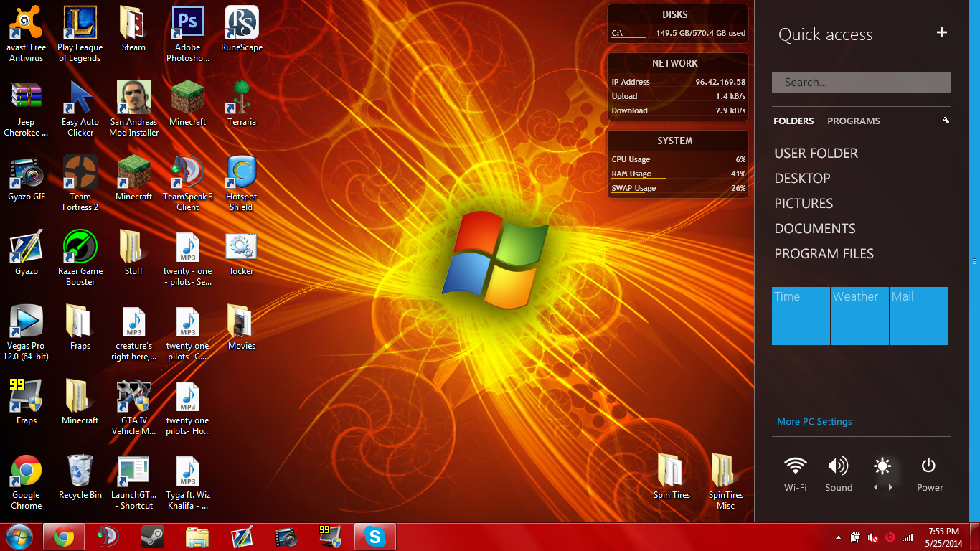Select the SpinTires Misc folder
This screenshot has height=551, width=980.
pos(726,481)
